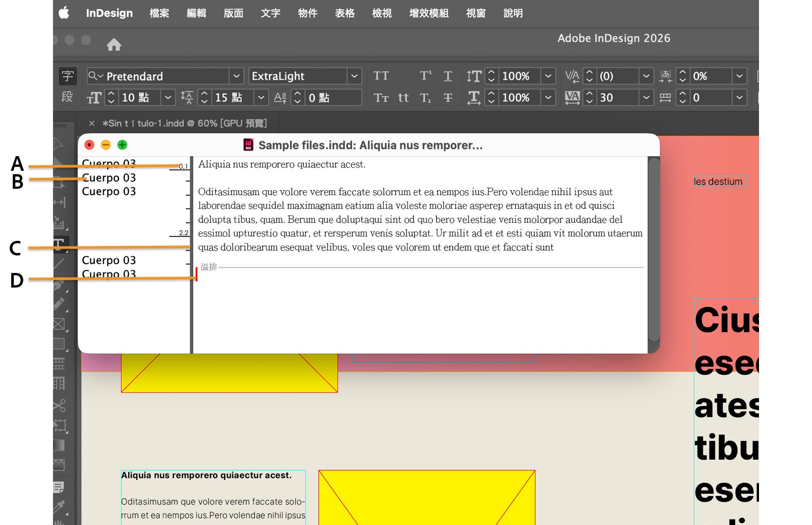Screen dimensions: 812x525
Task: Click the yellow placeholder frame at bottom
Action: coord(427,497)
